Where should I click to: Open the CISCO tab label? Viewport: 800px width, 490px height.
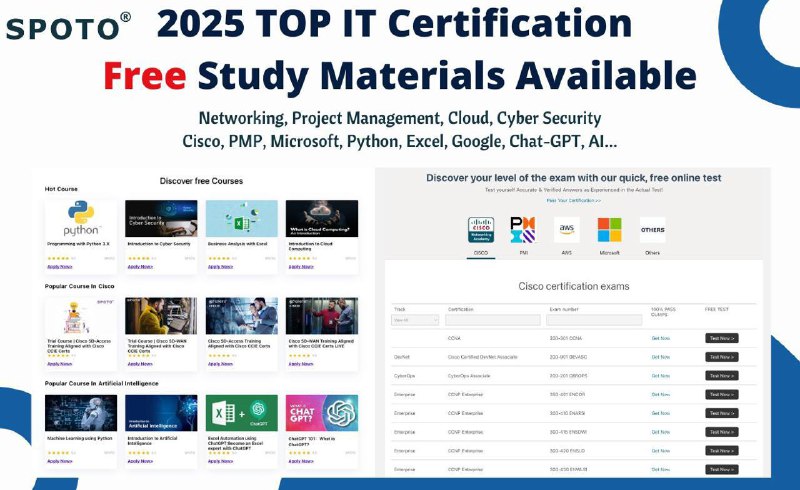(x=481, y=253)
